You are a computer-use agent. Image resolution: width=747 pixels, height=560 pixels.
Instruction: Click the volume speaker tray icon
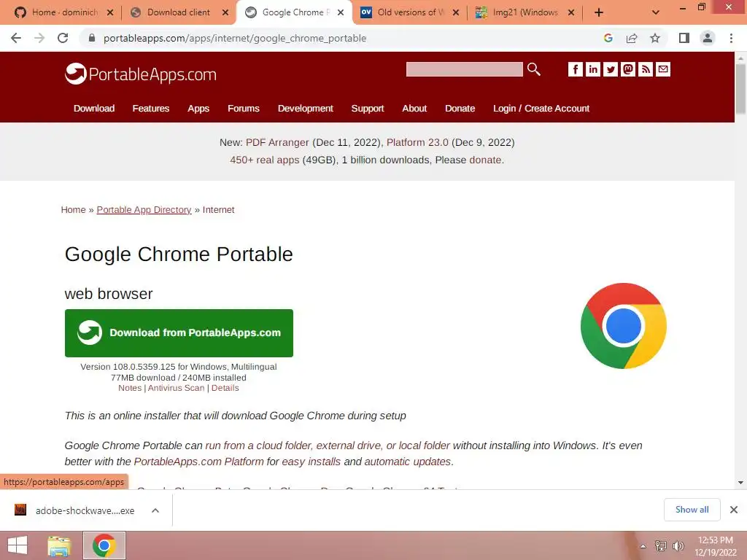(x=678, y=546)
